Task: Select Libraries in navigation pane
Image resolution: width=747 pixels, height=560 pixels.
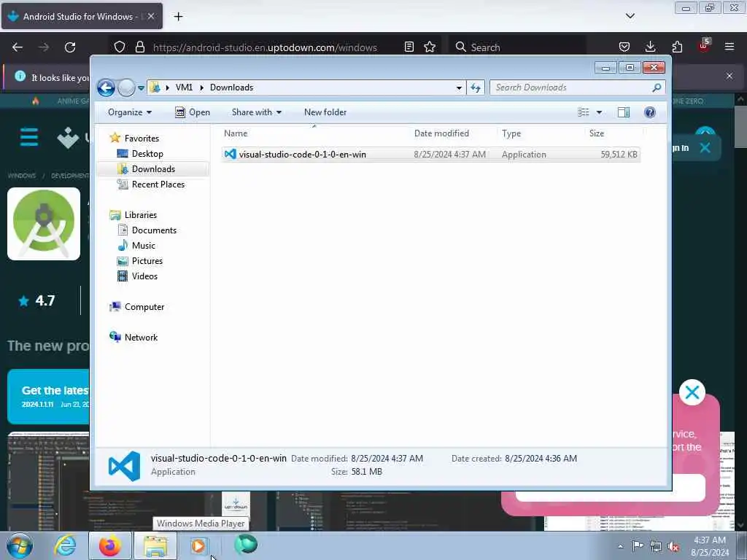Action: [141, 215]
